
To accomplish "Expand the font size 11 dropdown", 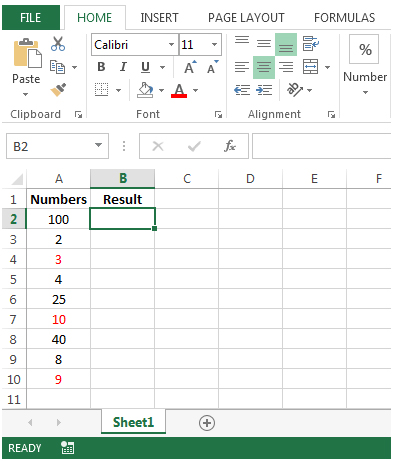I will point(214,44).
